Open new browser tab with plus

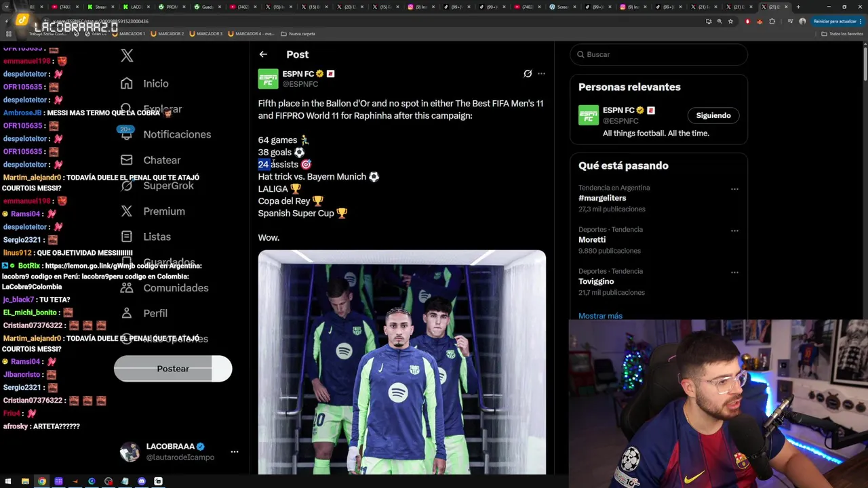coord(798,7)
